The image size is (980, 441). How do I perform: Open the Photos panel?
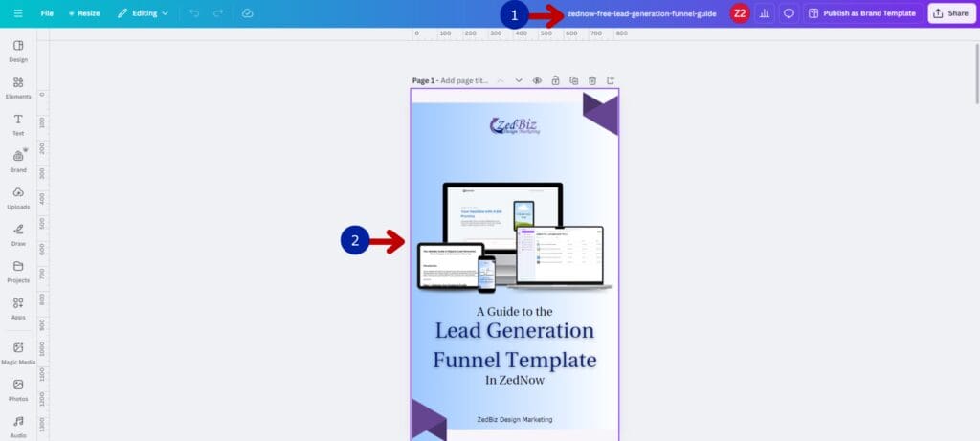pos(18,390)
